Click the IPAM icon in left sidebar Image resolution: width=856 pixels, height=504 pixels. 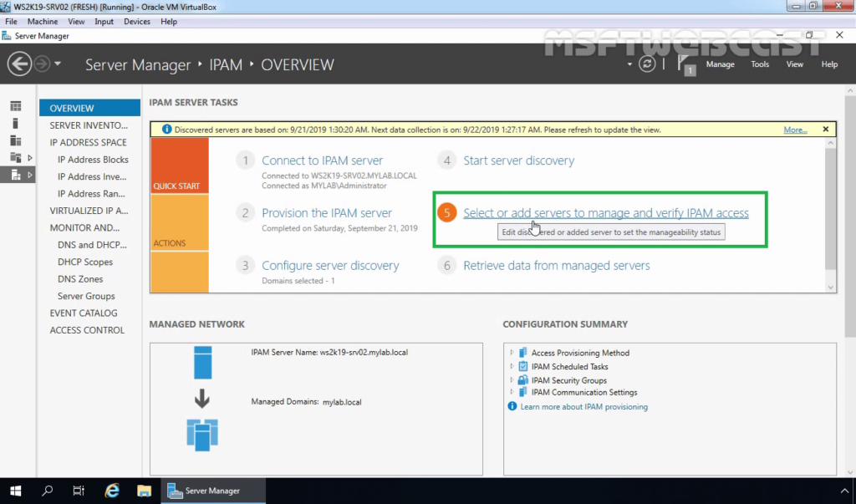16,176
